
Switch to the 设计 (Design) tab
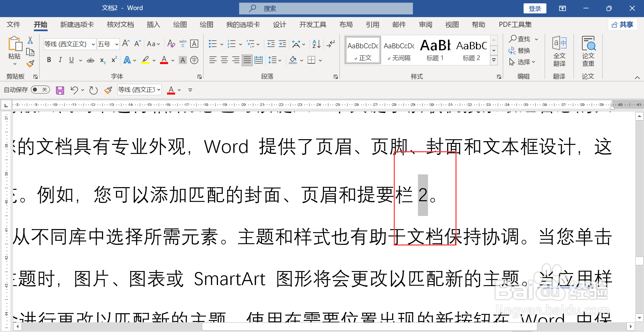pyautogui.click(x=279, y=24)
